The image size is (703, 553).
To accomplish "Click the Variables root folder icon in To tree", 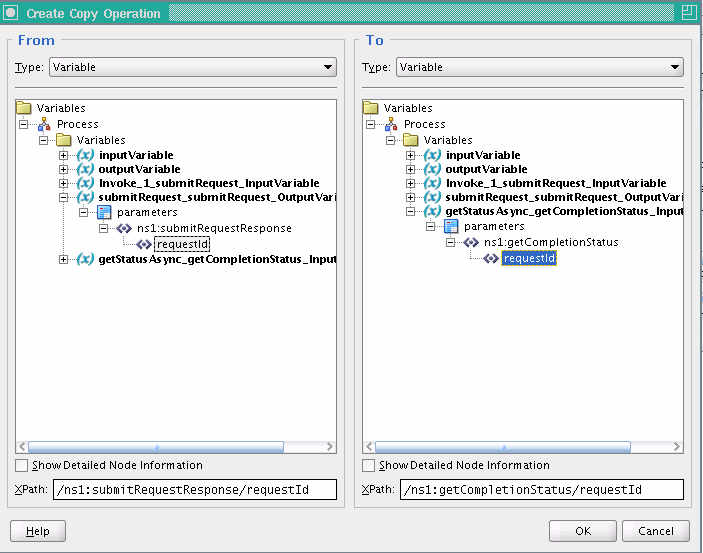I will pyautogui.click(x=370, y=108).
